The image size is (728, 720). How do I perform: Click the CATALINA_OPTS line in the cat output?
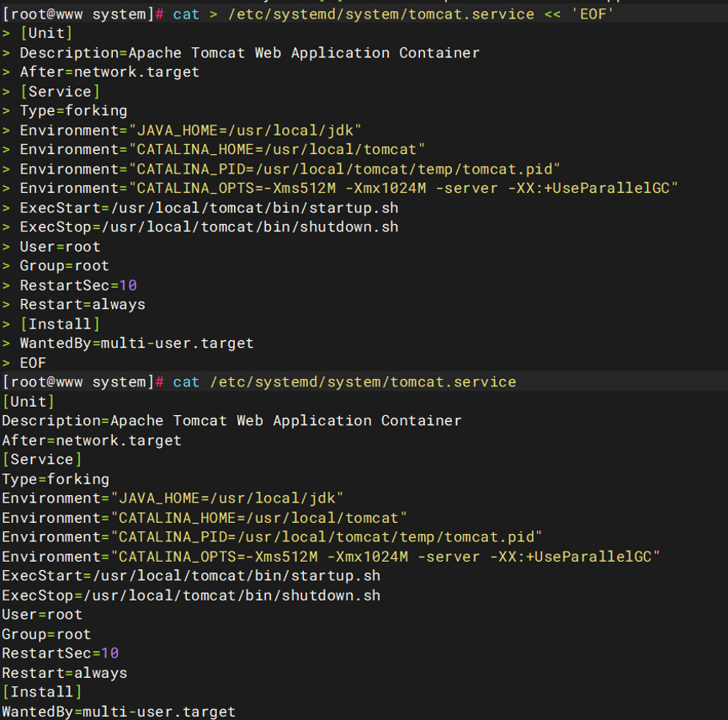[x=331, y=557]
